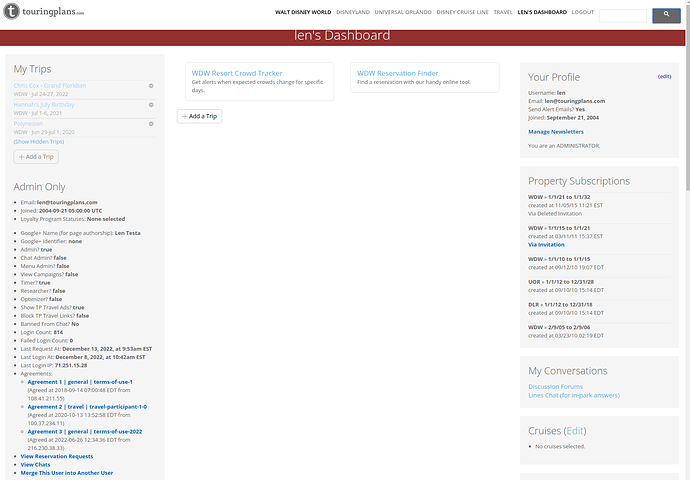Open Chris Cox - Grand Floridian trip
The width and height of the screenshot is (690, 480).
pos(50,85)
